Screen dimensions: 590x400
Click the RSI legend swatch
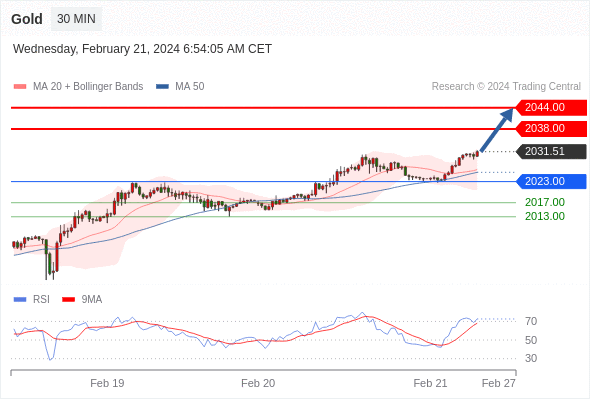[x=20, y=300]
